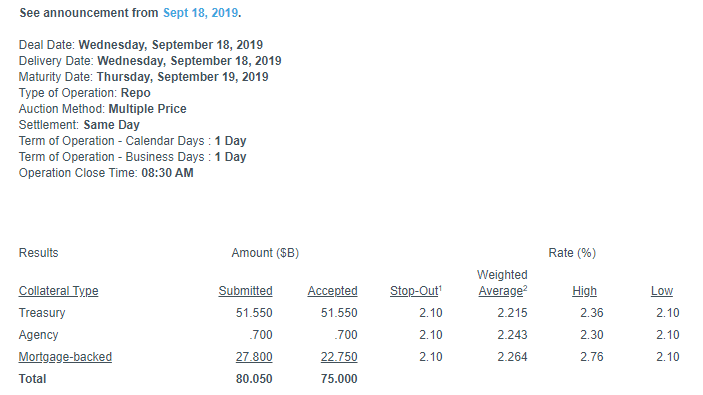Click the 27.800 submitted amount link
This screenshot has height=395, width=703.
coord(254,357)
